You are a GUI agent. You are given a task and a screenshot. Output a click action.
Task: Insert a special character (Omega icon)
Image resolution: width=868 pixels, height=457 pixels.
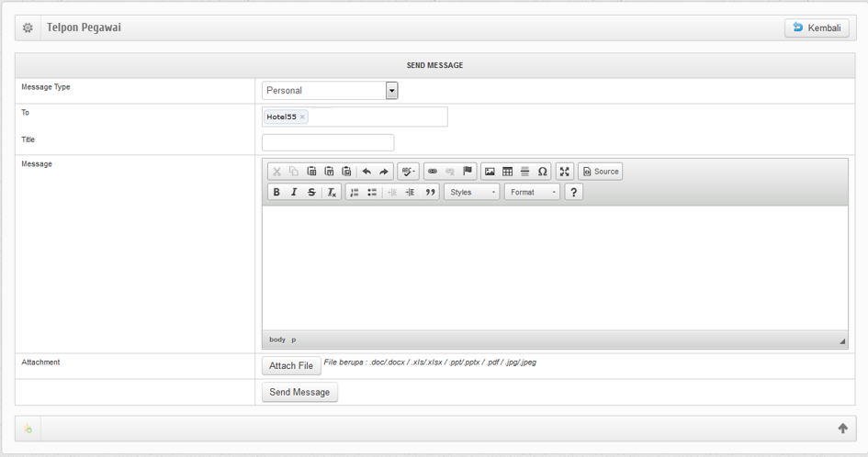pyautogui.click(x=542, y=172)
